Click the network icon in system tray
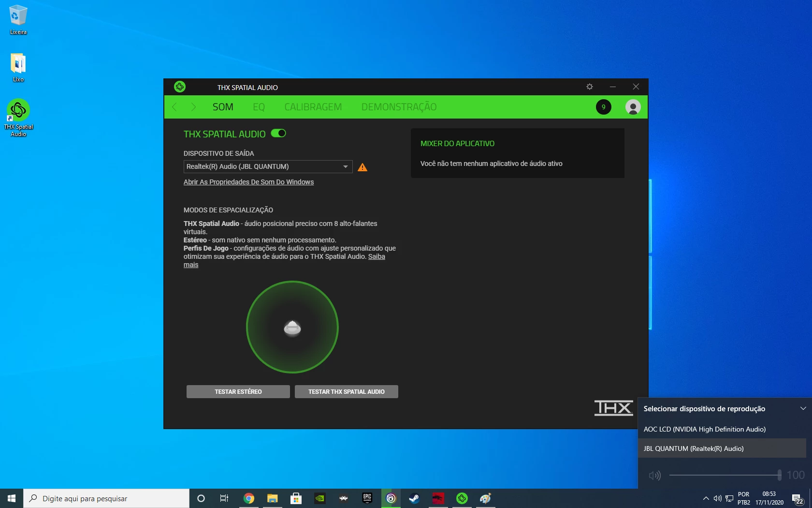812x508 pixels. (729, 498)
